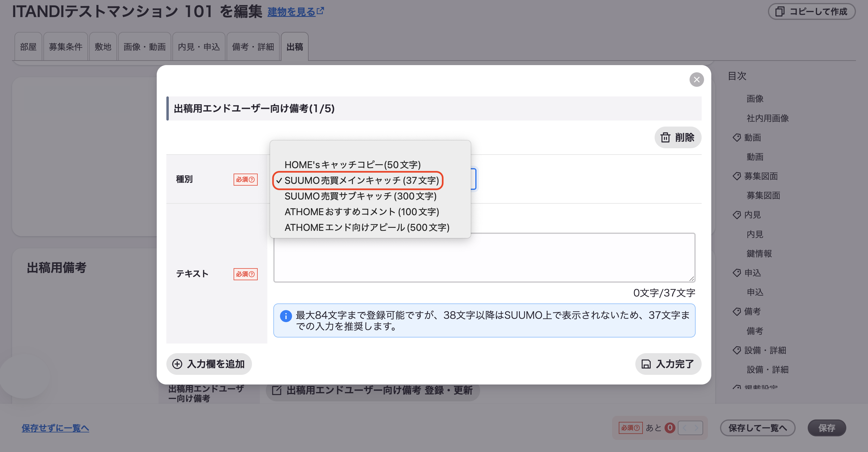Pick SUUMO売買サブキャッチ (300文字) option
The width and height of the screenshot is (868, 452).
[360, 196]
